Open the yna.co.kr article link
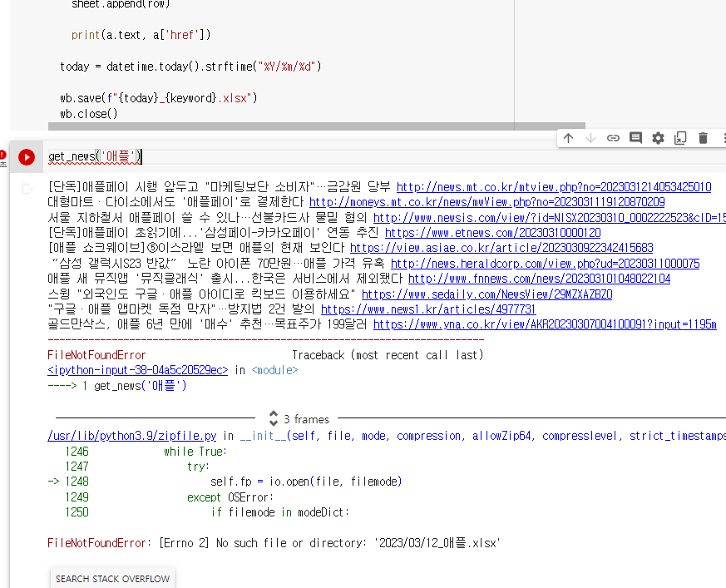This screenshot has width=726, height=588. point(545,324)
